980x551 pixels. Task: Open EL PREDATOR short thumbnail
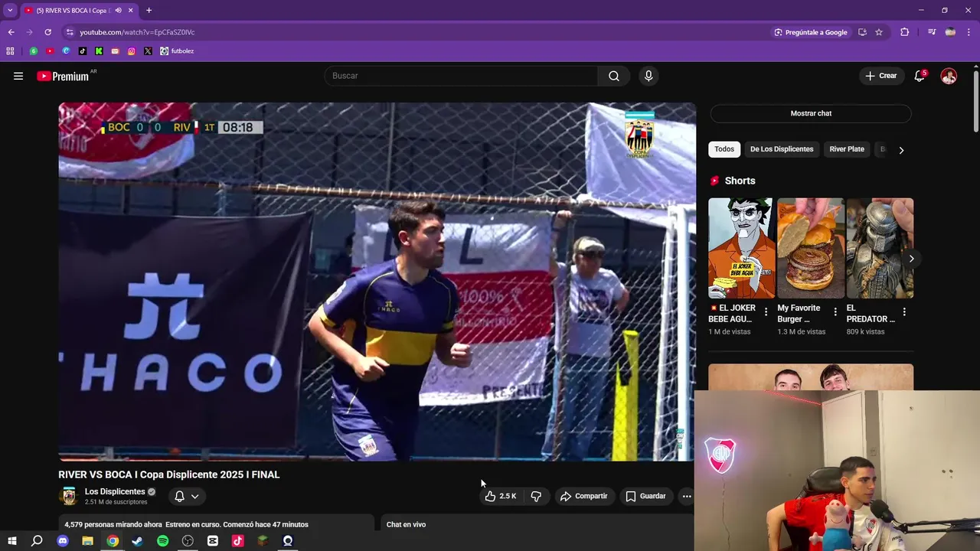pos(880,248)
